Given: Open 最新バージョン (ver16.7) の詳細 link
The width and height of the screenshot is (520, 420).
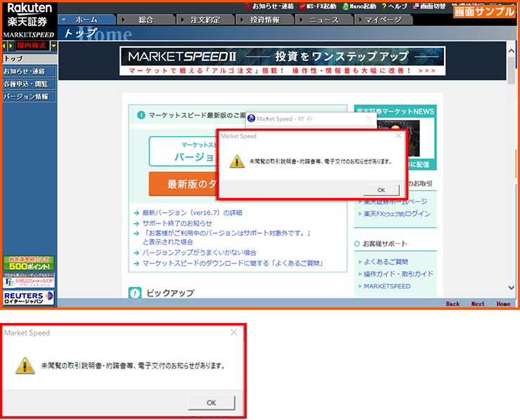Looking at the screenshot, I should [192, 213].
